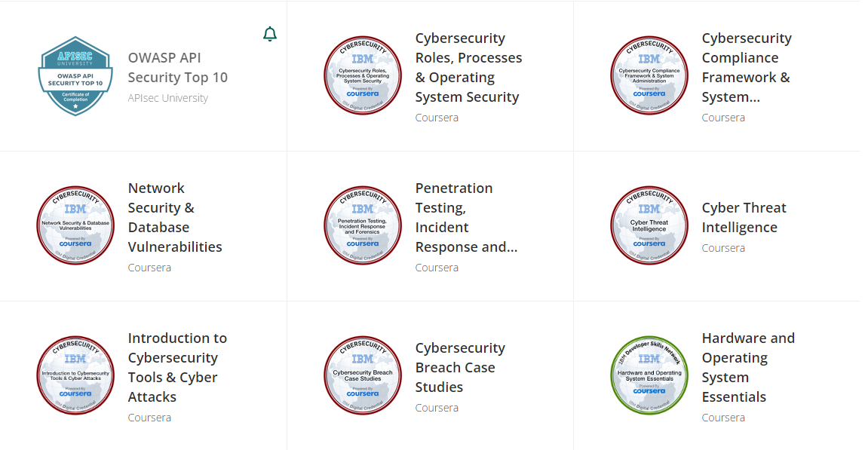Image resolution: width=868 pixels, height=450 pixels.
Task: Click Coursera below Hardware and Operating System Essentials
Action: pyautogui.click(x=723, y=417)
